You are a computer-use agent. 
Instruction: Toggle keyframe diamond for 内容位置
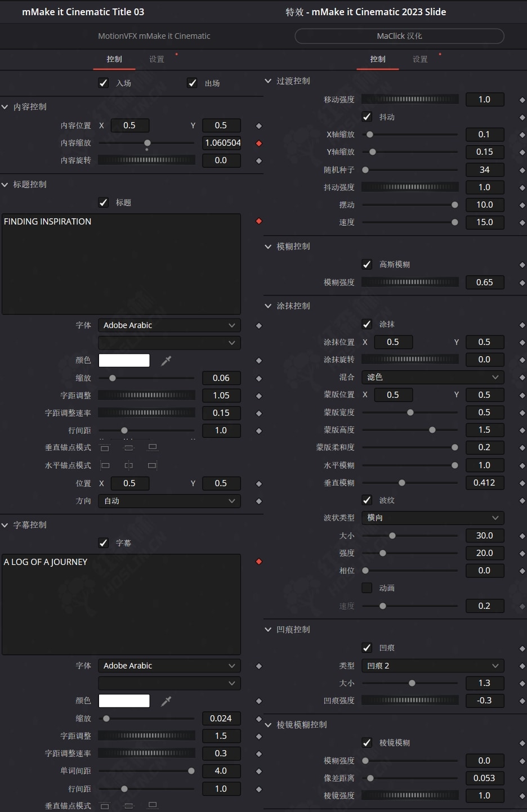tap(259, 126)
